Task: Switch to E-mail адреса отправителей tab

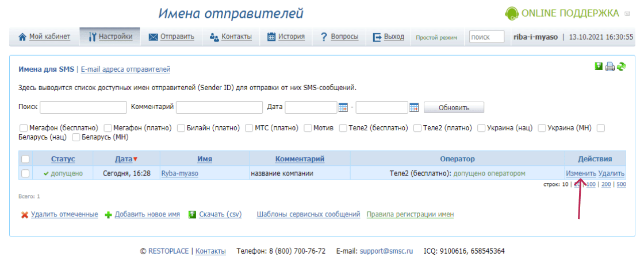Action: [x=125, y=69]
